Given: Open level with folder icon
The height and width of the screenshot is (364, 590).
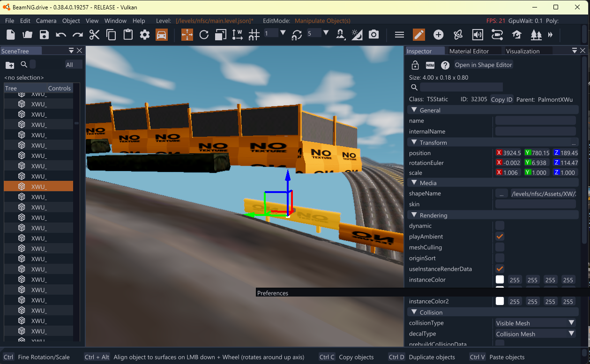Looking at the screenshot, I should [x=28, y=35].
